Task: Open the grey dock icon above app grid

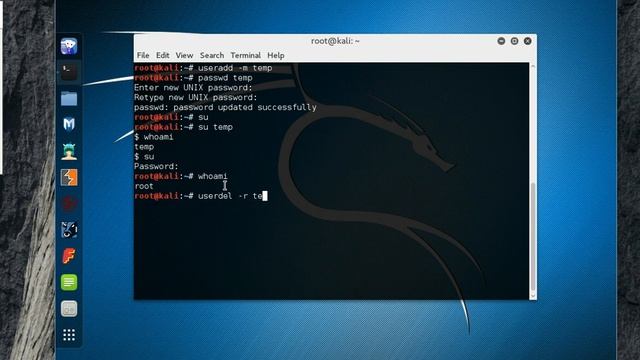Action: click(69, 309)
